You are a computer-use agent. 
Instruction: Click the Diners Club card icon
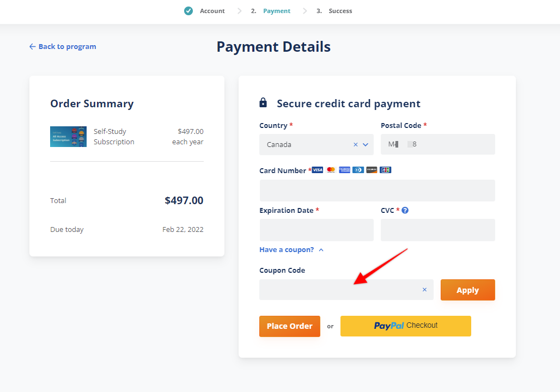click(358, 170)
